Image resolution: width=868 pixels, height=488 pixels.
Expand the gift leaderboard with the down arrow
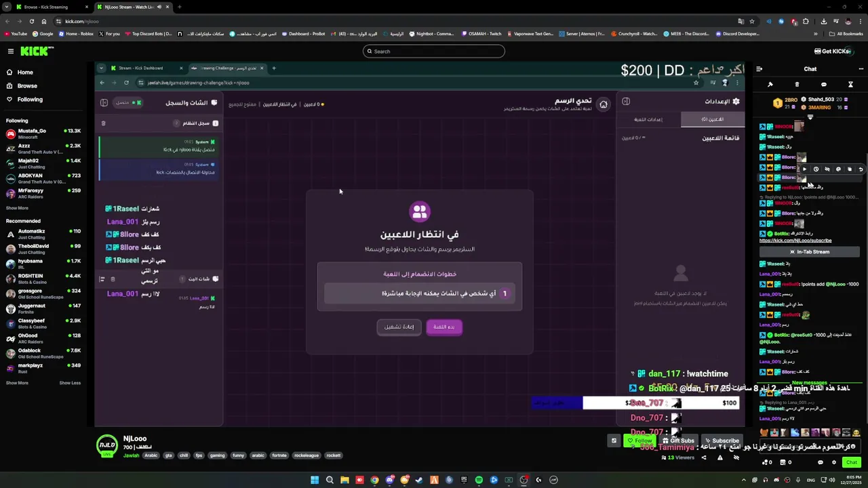click(x=810, y=117)
